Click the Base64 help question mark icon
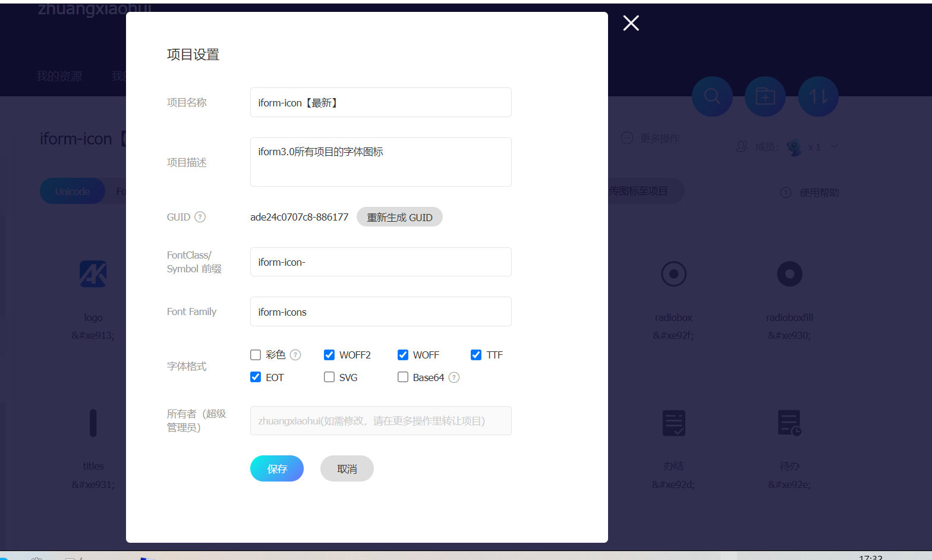Image resolution: width=932 pixels, height=560 pixels. click(x=454, y=377)
